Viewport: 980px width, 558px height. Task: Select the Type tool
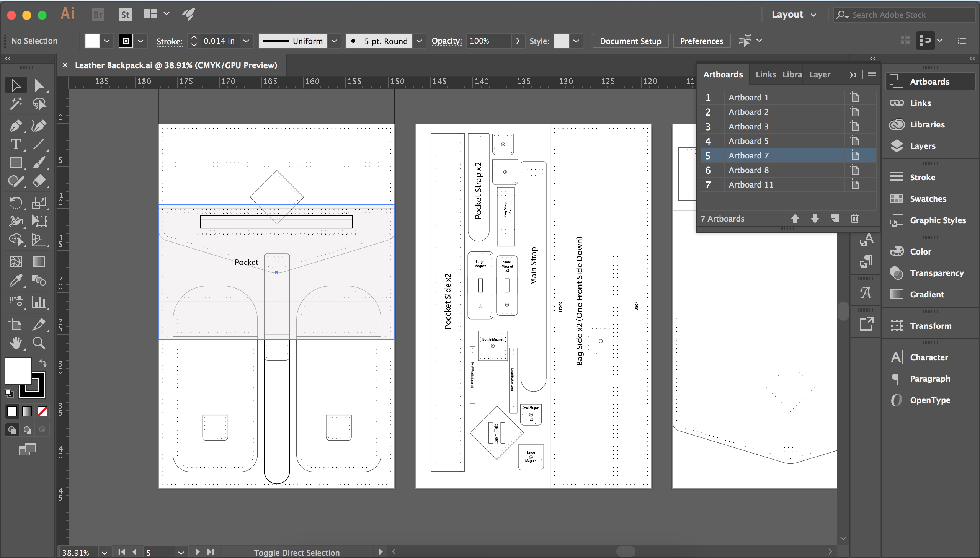(x=16, y=144)
